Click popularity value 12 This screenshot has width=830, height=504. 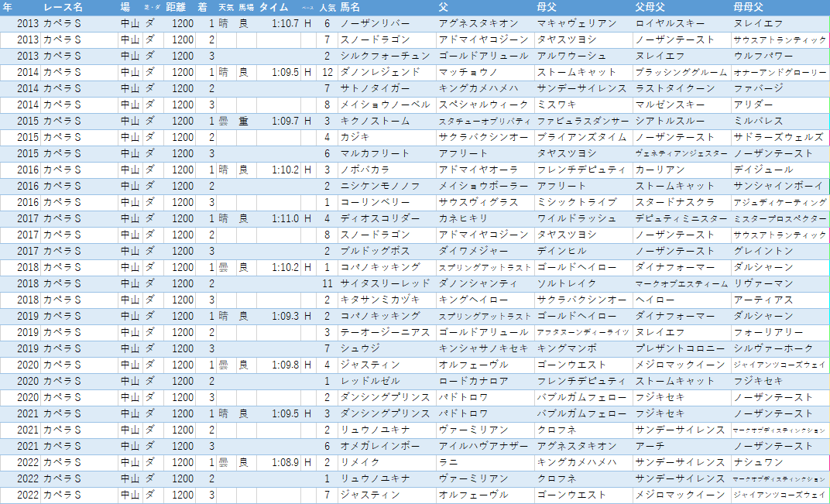[x=328, y=72]
